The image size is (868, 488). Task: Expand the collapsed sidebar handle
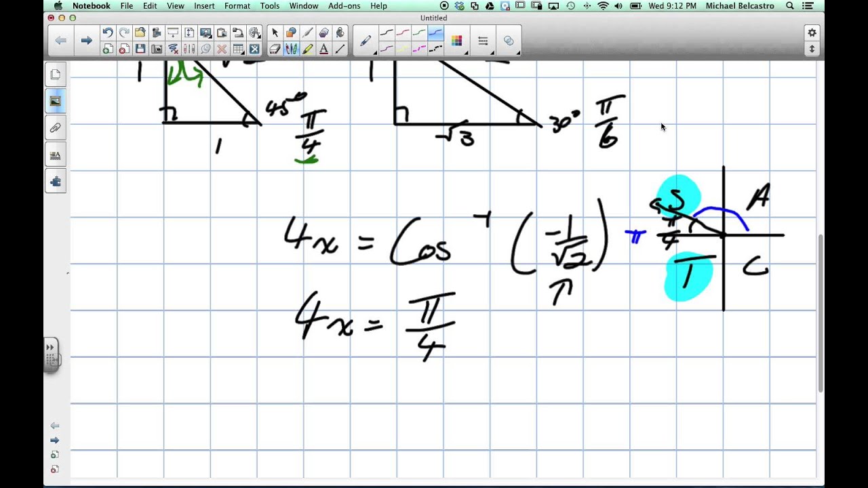(51, 355)
